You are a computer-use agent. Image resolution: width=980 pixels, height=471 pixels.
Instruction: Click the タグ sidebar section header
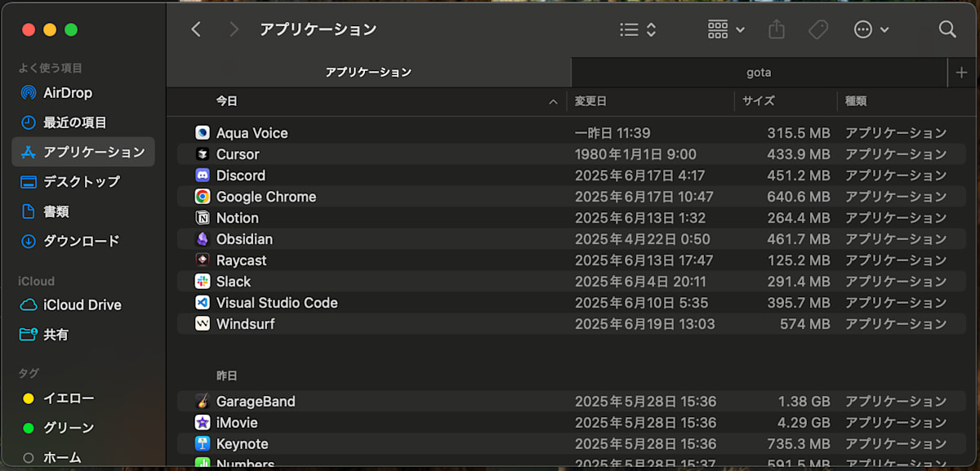29,373
